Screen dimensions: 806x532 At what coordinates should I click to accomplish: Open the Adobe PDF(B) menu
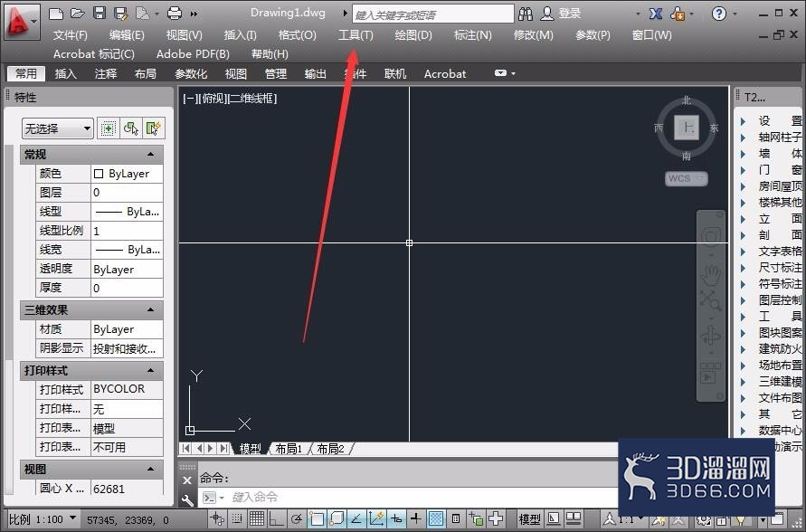click(x=193, y=54)
